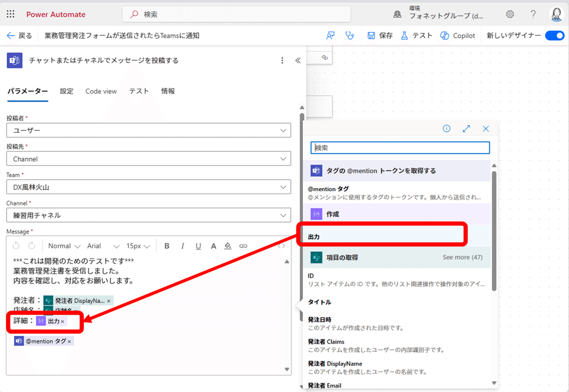The width and height of the screenshot is (569, 392).
Task: Click the タグの @mention トークンを取得する header
Action: (x=397, y=171)
